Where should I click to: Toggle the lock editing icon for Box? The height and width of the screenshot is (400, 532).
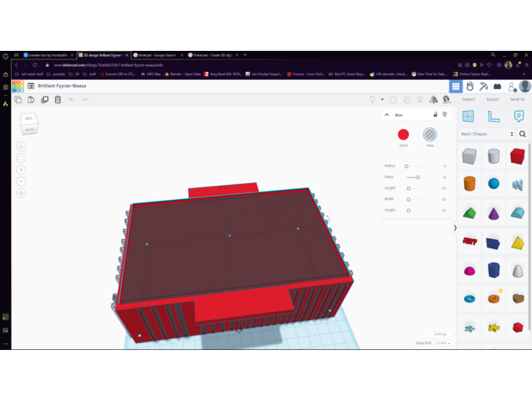(435, 114)
